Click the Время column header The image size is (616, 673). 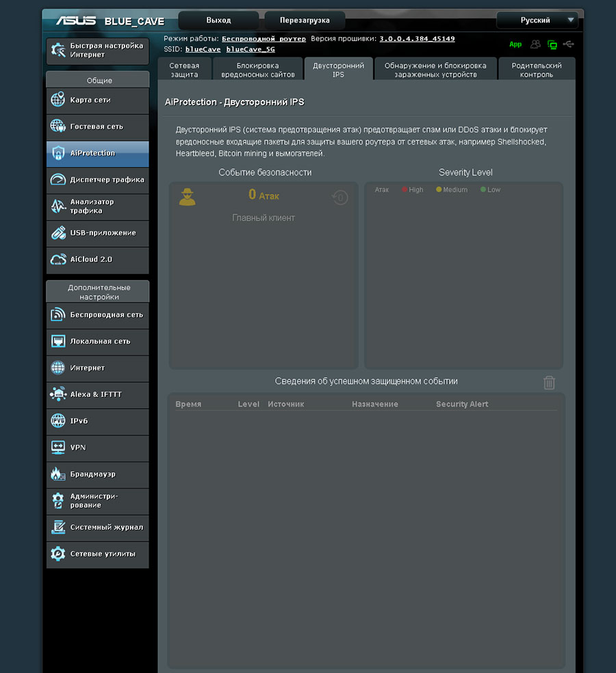tap(188, 405)
